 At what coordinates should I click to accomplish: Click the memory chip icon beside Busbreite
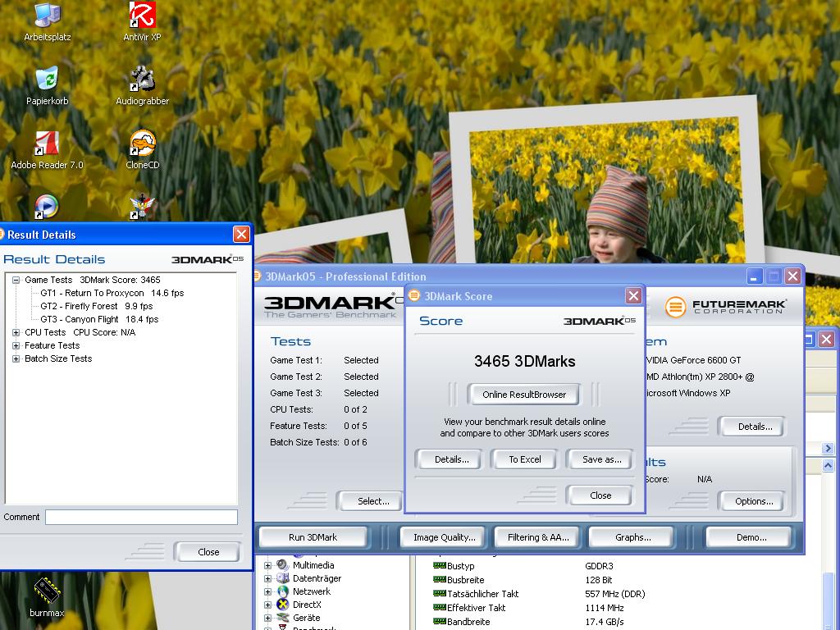(x=440, y=579)
